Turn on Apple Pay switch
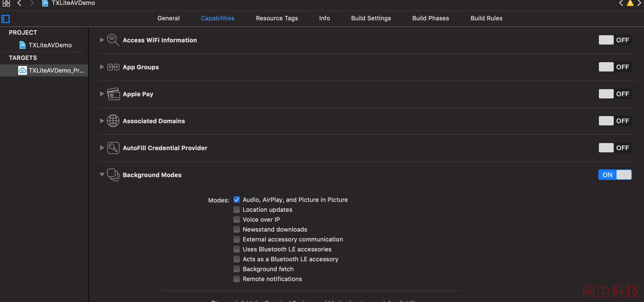644x302 pixels. click(x=615, y=94)
